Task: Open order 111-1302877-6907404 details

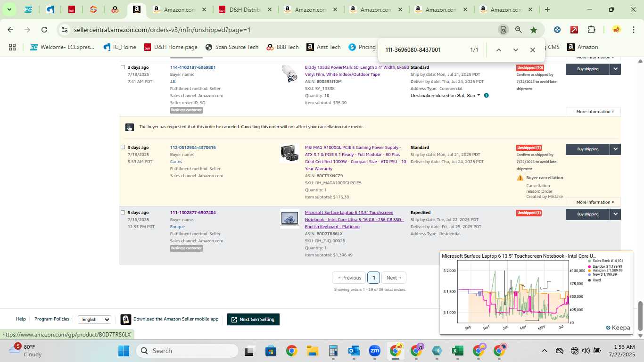Action: click(x=193, y=213)
